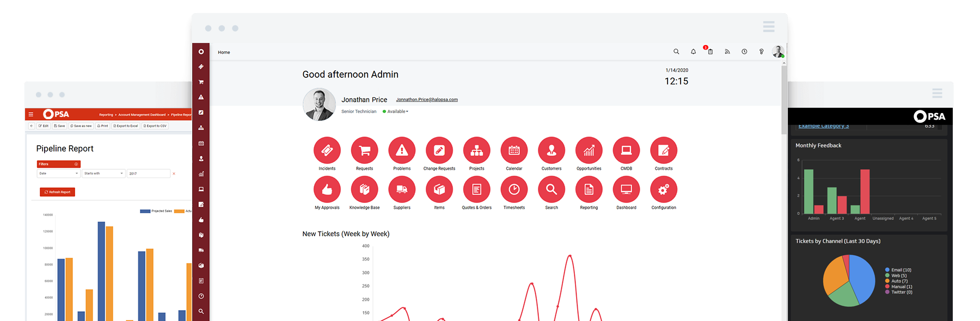Click Save as new in Pipeline toolbar
980x321 pixels.
click(x=81, y=126)
